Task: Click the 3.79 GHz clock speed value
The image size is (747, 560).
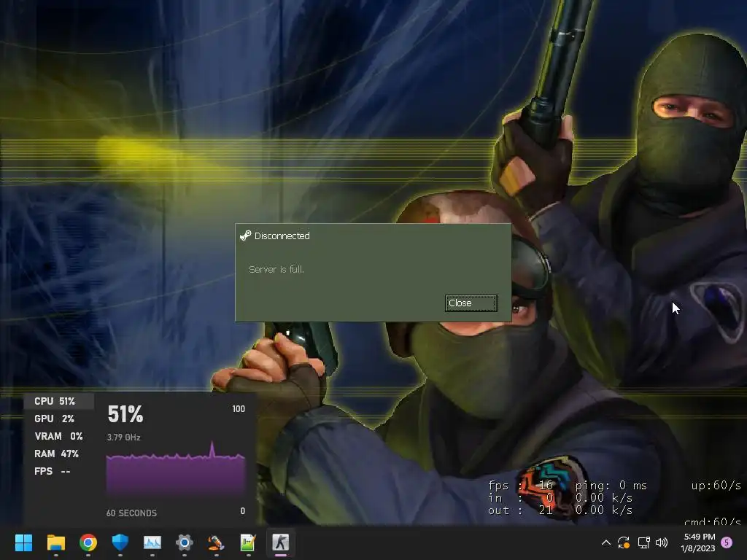Action: (123, 437)
